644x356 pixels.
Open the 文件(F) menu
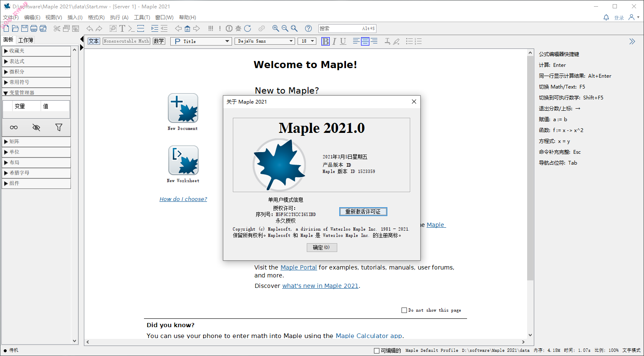pyautogui.click(x=11, y=18)
